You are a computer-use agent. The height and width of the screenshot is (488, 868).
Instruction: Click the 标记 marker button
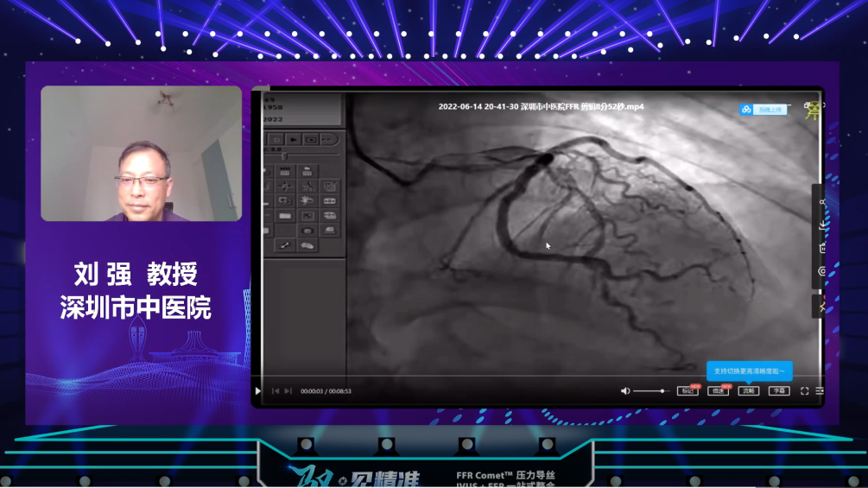[x=687, y=391]
